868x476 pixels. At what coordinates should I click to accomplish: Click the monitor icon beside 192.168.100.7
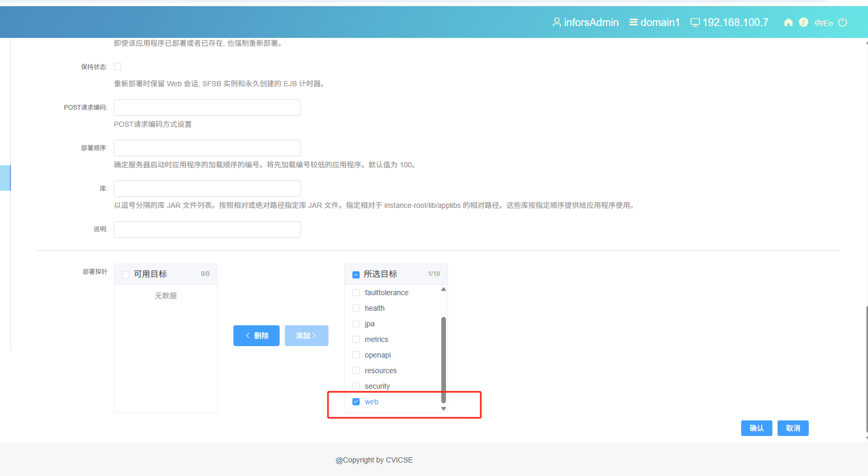coord(694,22)
